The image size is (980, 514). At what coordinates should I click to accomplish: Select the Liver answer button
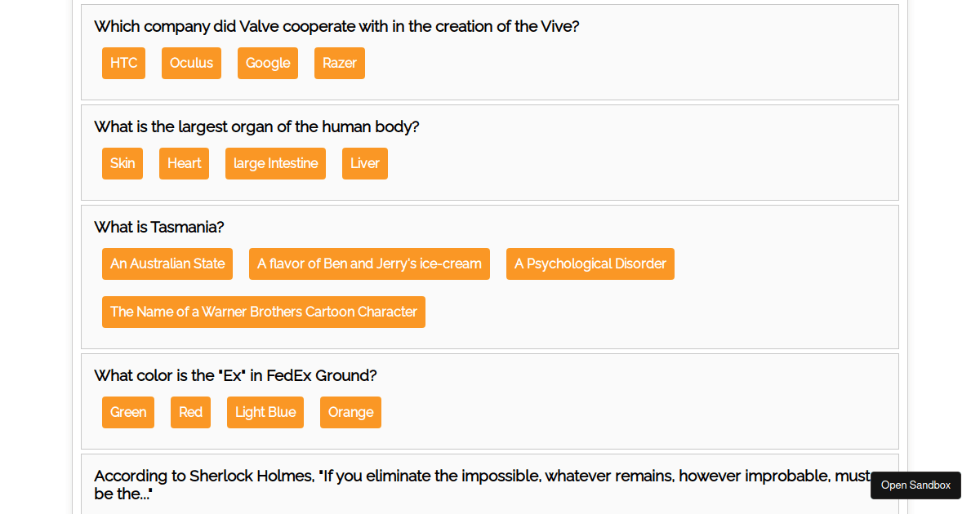(364, 163)
